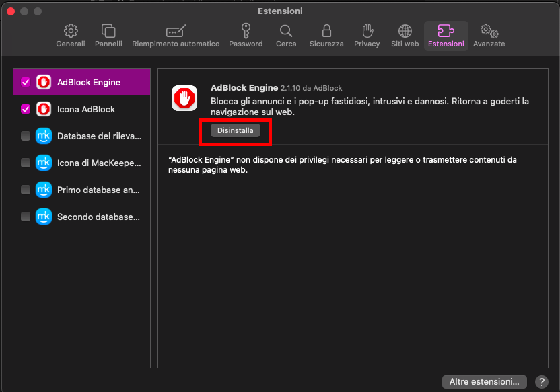
Task: Select the Sicurezza padlock icon
Action: click(326, 31)
